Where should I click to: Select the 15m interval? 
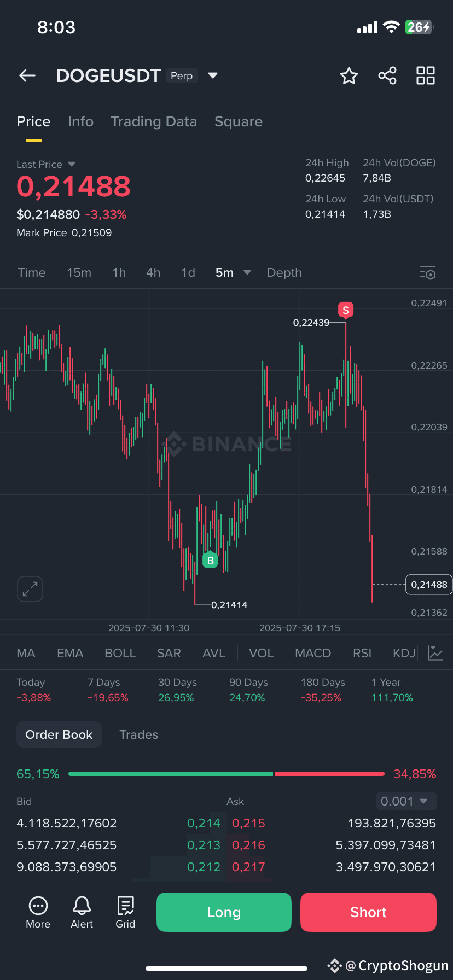pyautogui.click(x=79, y=272)
